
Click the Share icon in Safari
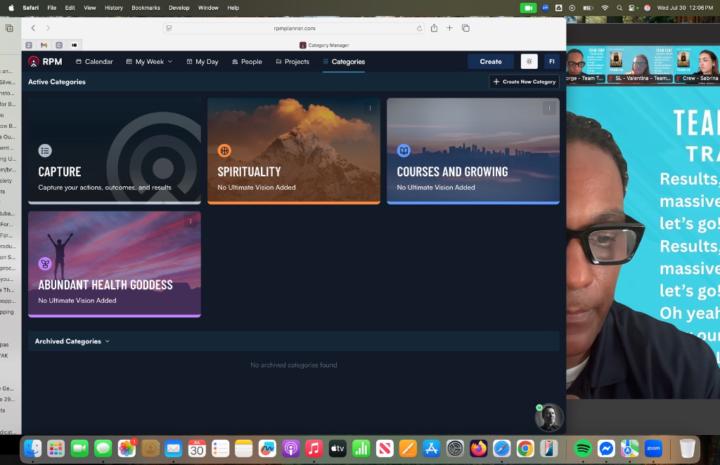pyautogui.click(x=434, y=28)
